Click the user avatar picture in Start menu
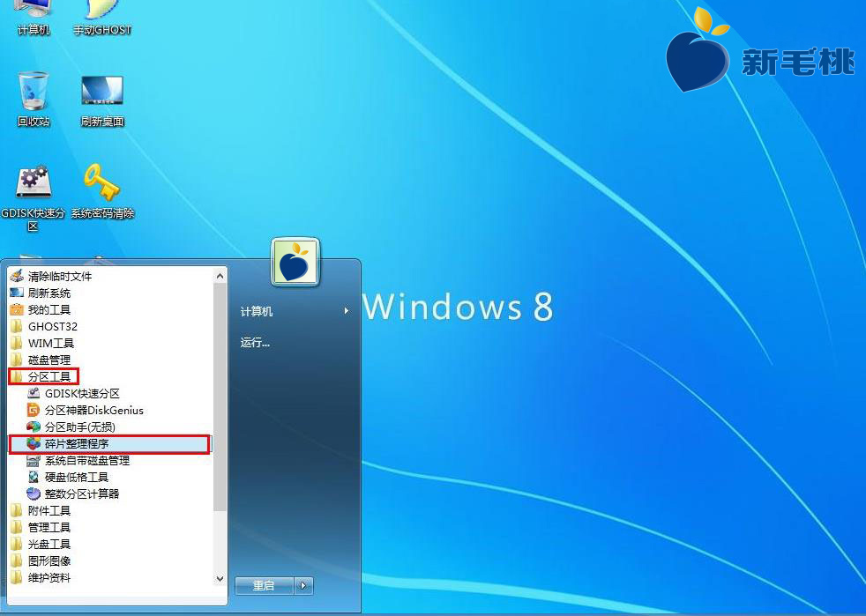 click(295, 263)
